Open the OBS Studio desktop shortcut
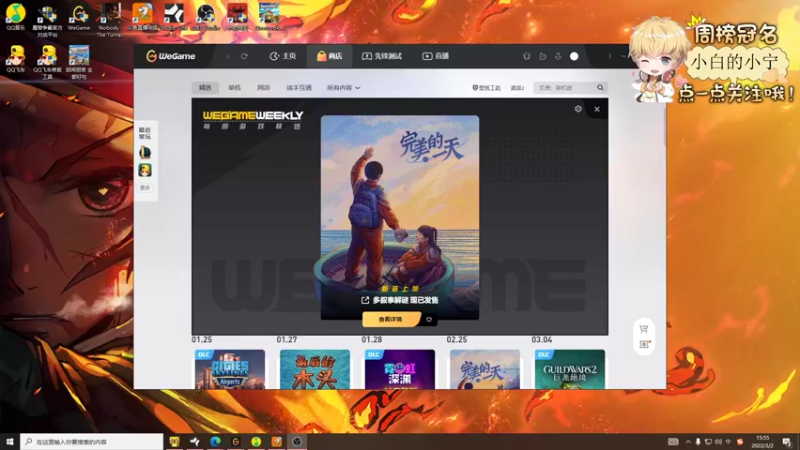The height and width of the screenshot is (450, 800). click(206, 17)
